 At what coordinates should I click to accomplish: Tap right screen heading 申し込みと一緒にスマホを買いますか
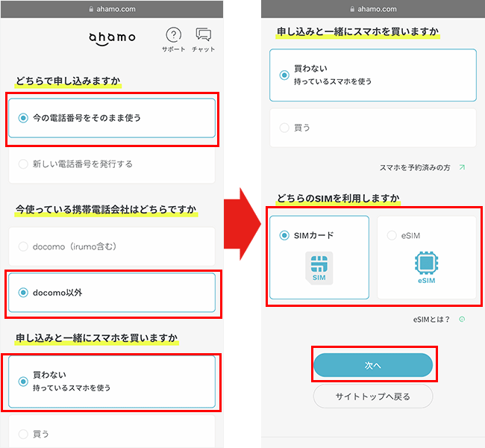coord(357,31)
